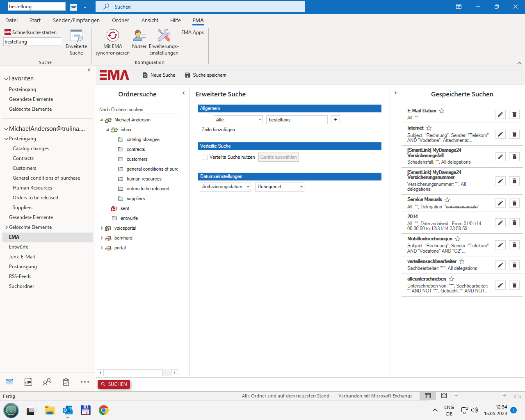Open the Ansicht menu tab
This screenshot has height=420, width=525.
[x=150, y=20]
